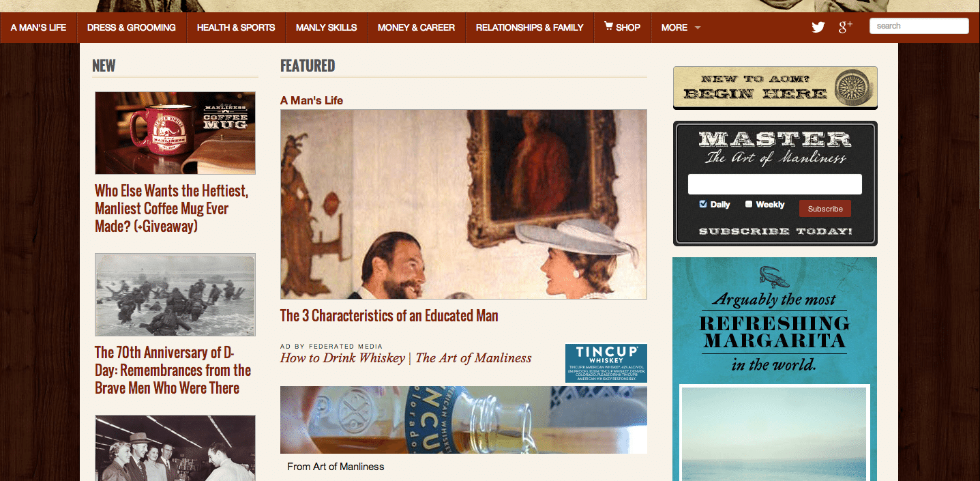Select the Manly Skills menu item

(327, 27)
